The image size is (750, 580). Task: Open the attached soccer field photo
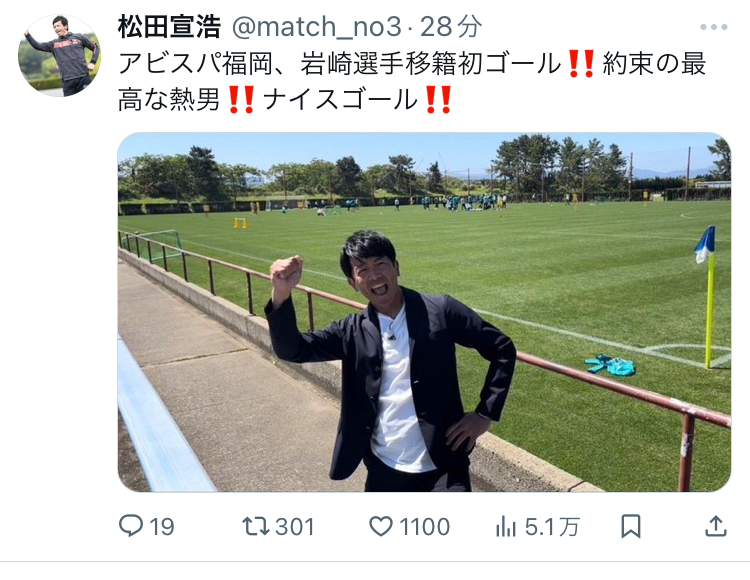(x=424, y=312)
